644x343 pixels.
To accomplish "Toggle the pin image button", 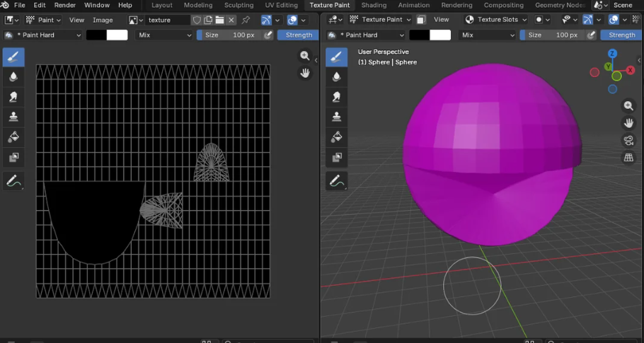I will [x=246, y=20].
